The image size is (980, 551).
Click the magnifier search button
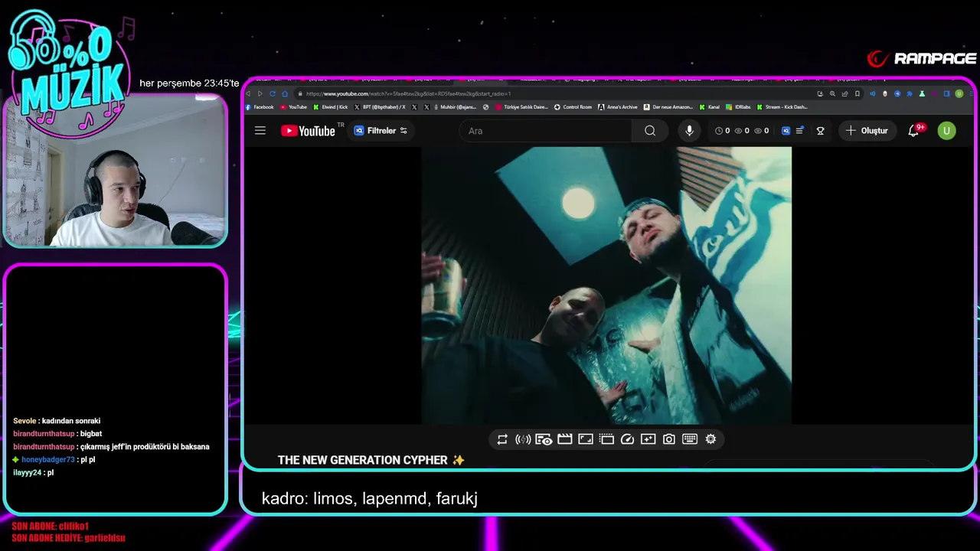(650, 131)
